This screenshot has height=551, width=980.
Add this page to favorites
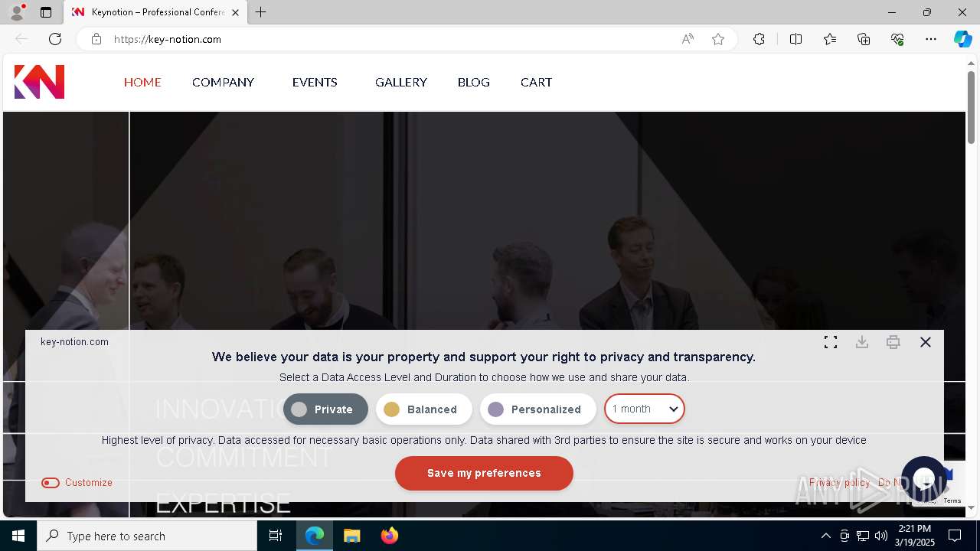(x=718, y=39)
